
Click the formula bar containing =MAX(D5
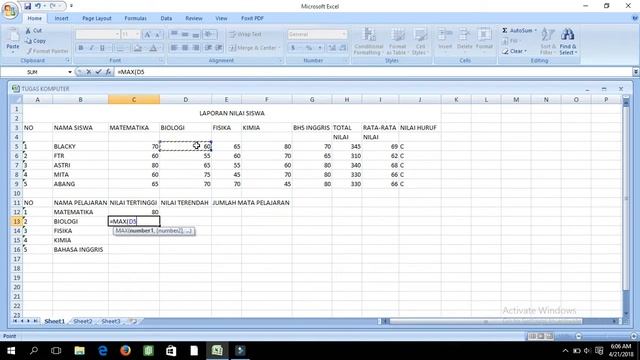click(373, 72)
